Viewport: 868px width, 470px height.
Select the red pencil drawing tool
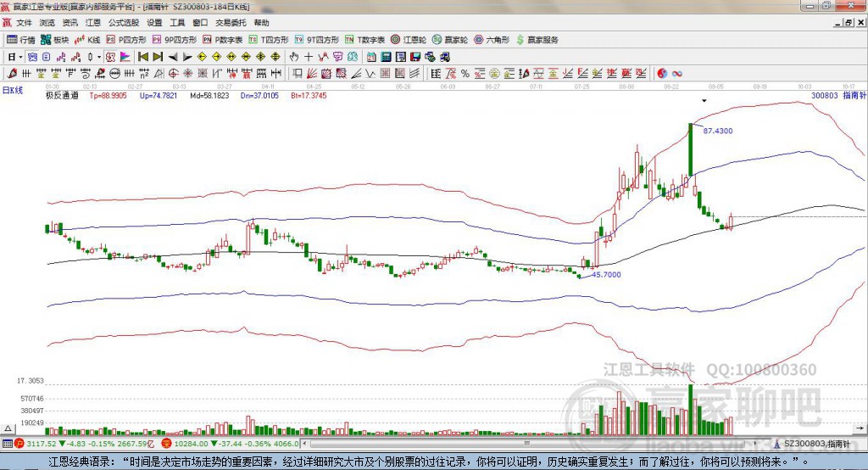pyautogui.click(x=12, y=73)
